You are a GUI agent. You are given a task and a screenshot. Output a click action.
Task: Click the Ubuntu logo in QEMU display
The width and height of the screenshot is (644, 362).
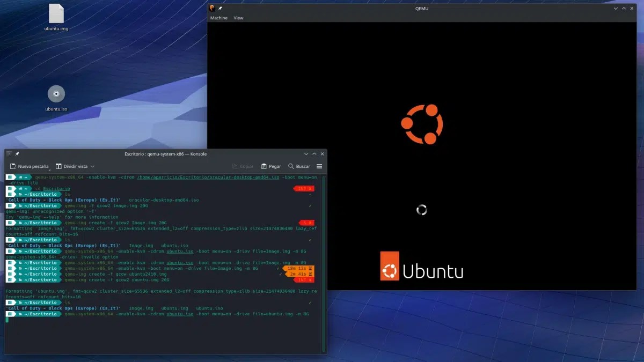coord(422,124)
